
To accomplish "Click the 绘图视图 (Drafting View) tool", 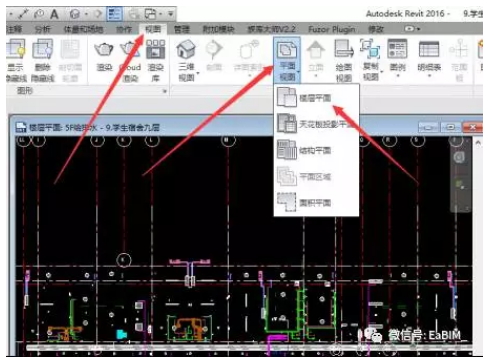I will [x=344, y=60].
